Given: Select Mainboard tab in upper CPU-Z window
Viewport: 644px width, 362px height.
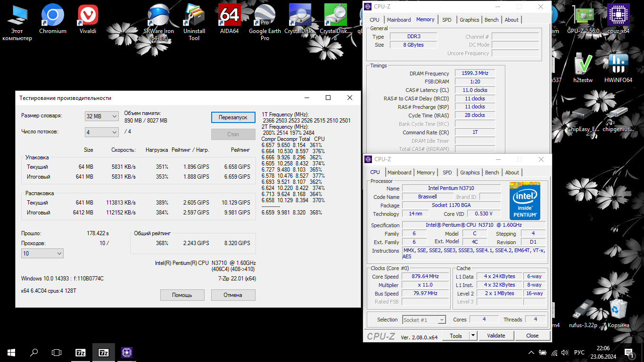Looking at the screenshot, I should tap(399, 20).
